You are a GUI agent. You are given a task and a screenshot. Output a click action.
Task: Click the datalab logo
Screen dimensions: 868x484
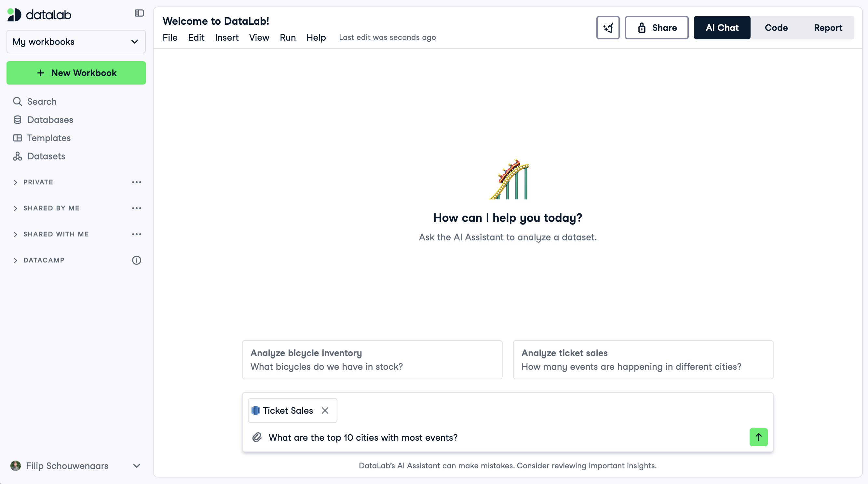pos(39,15)
